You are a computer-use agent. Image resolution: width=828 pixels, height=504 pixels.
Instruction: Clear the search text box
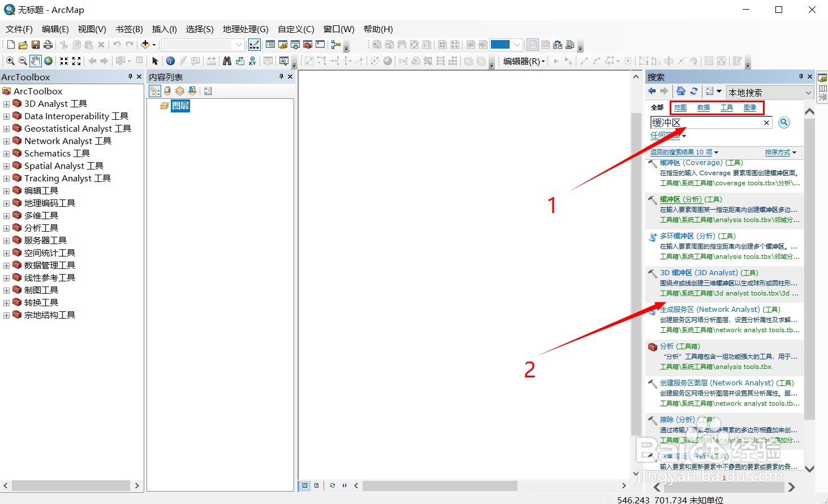tap(767, 123)
